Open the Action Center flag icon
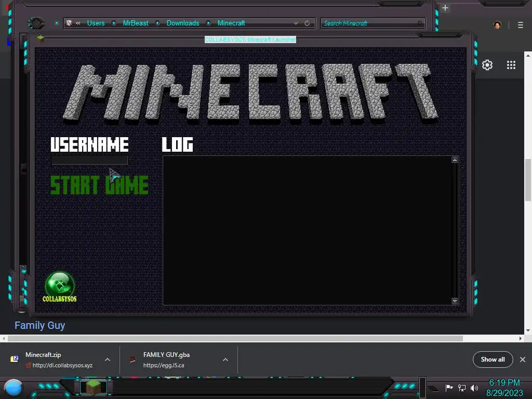The image size is (532, 399). point(449,388)
